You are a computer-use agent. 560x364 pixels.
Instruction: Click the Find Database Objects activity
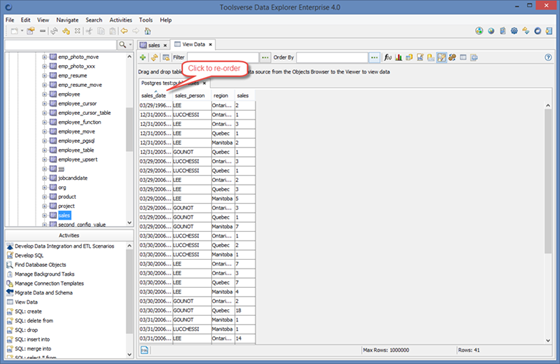[x=40, y=265]
